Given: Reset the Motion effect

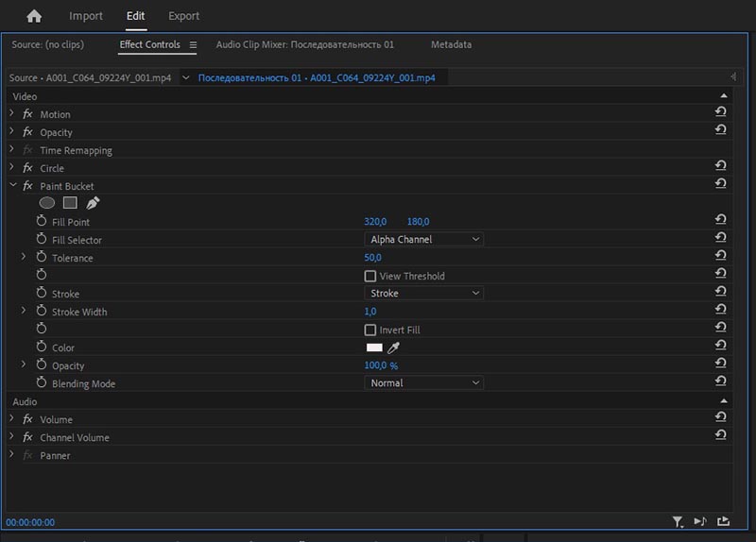Looking at the screenshot, I should click(720, 112).
